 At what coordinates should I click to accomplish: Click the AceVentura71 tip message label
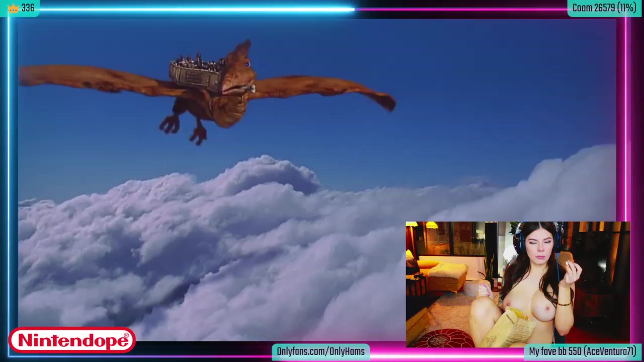(582, 352)
